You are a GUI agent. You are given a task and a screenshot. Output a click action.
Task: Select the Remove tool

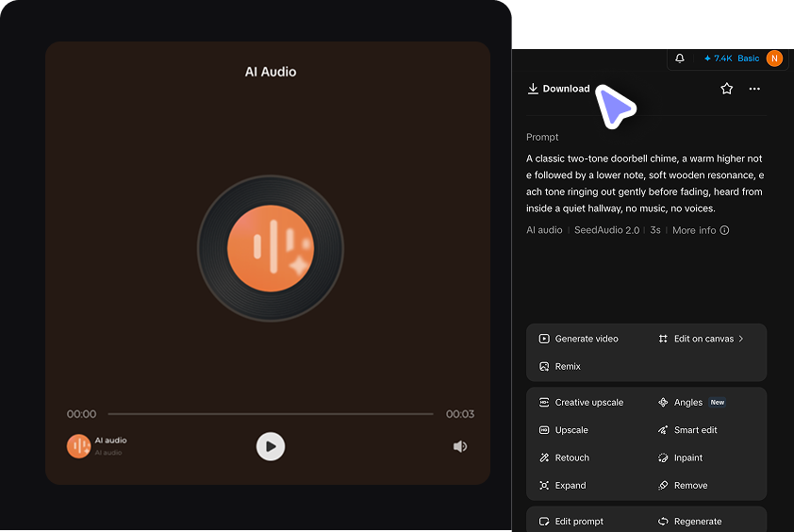coord(683,486)
